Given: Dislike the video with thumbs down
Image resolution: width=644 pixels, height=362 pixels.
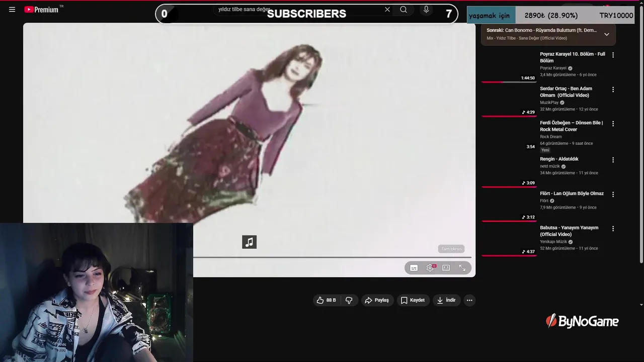Looking at the screenshot, I should 349,300.
